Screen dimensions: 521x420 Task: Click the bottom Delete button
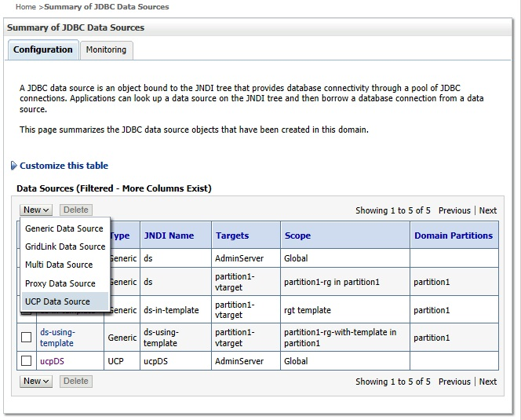point(75,382)
